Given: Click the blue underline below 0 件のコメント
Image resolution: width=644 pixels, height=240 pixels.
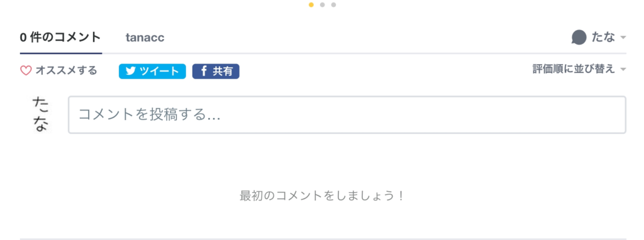Looking at the screenshot, I should click(x=61, y=53).
